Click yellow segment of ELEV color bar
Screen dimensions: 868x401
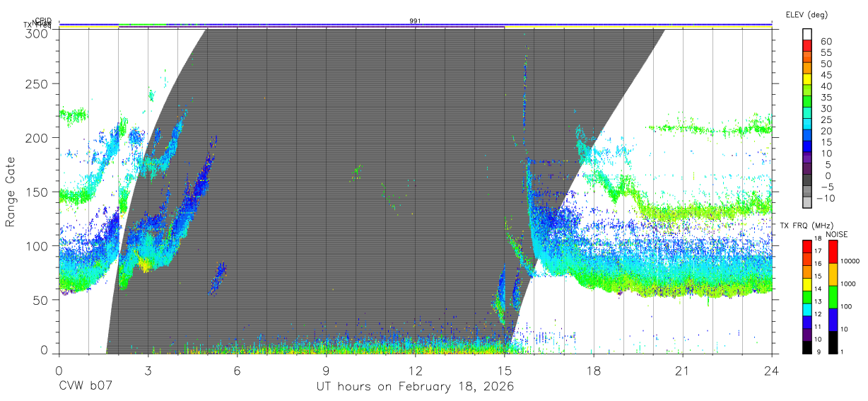(807, 79)
